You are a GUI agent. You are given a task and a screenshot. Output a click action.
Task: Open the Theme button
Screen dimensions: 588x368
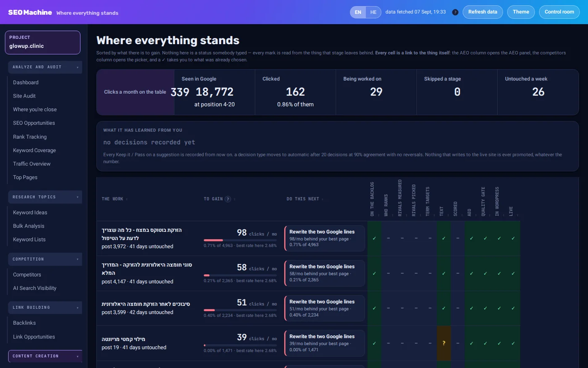click(x=521, y=12)
